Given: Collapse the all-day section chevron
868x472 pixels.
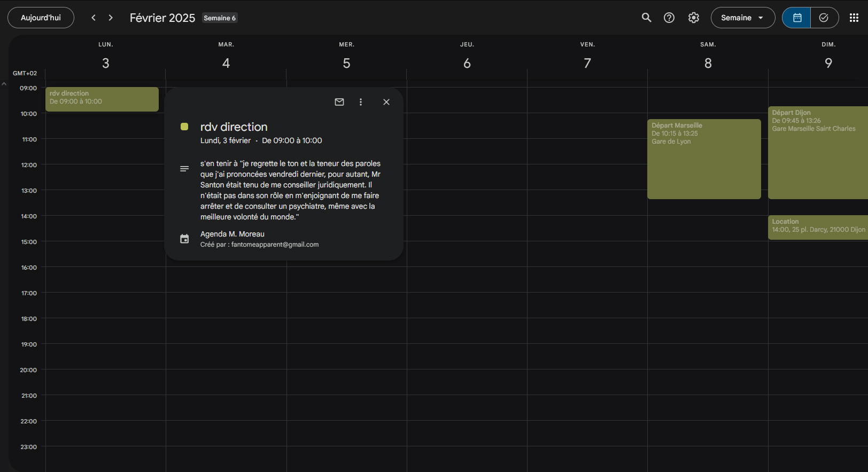Looking at the screenshot, I should tap(4, 84).
